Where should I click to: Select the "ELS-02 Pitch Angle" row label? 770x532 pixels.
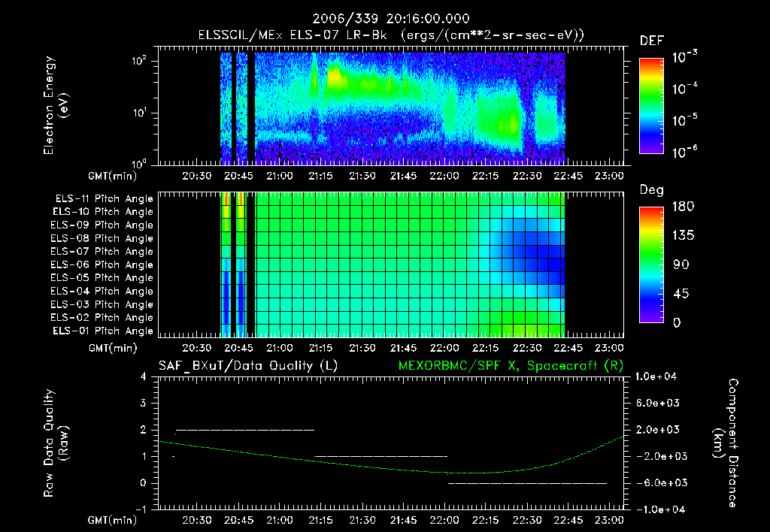coord(102,318)
